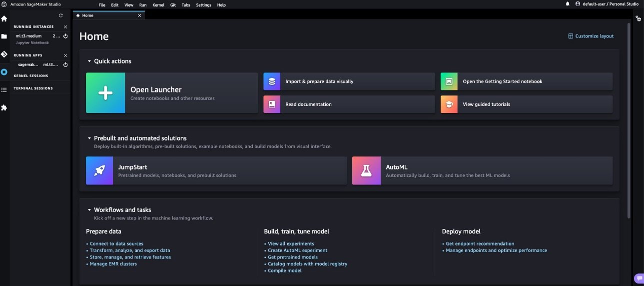Open the View menu
The width and height of the screenshot is (644, 286).
129,5
